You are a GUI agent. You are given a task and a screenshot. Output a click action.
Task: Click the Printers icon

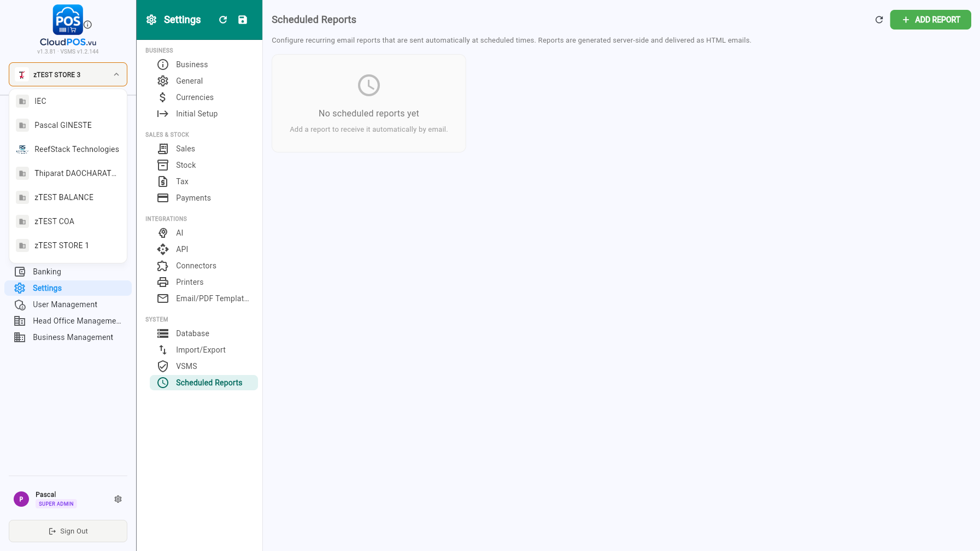coord(163,282)
